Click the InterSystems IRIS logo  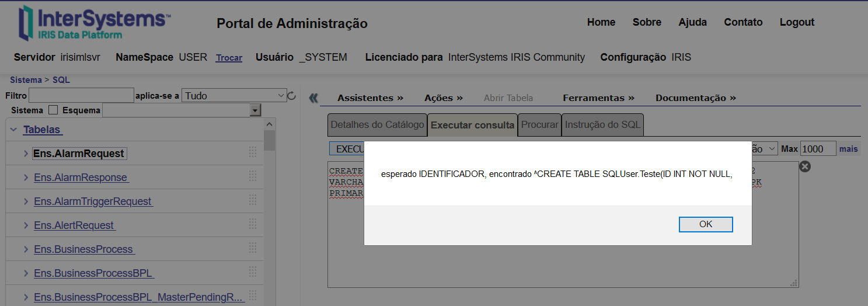point(95,23)
